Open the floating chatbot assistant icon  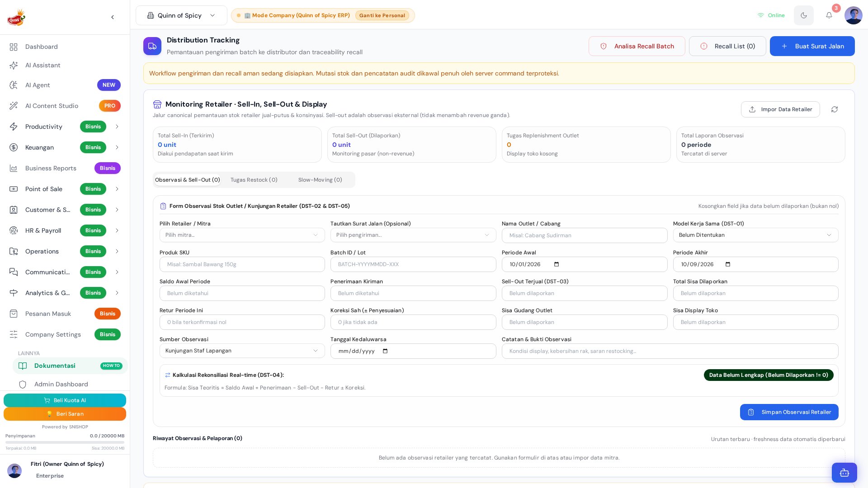tap(844, 473)
